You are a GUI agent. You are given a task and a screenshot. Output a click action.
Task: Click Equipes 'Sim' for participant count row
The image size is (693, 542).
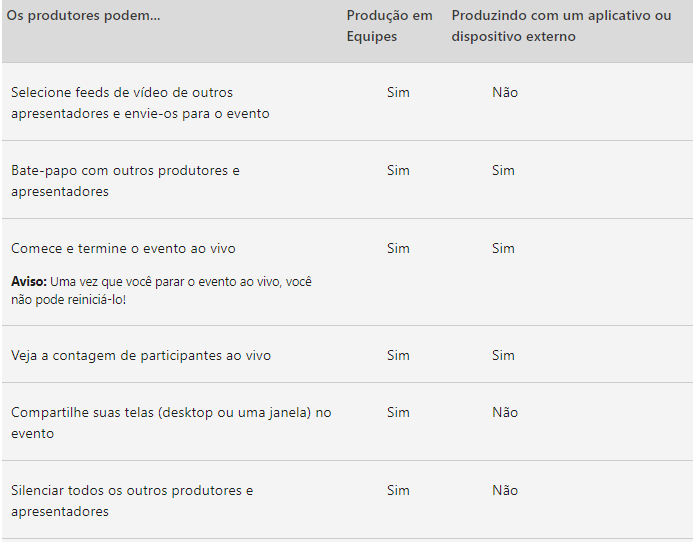pyautogui.click(x=398, y=355)
